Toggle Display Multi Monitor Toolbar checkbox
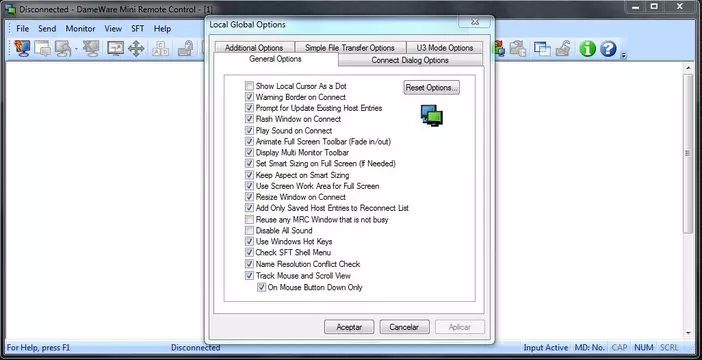Image resolution: width=702 pixels, height=360 pixels. click(x=249, y=153)
